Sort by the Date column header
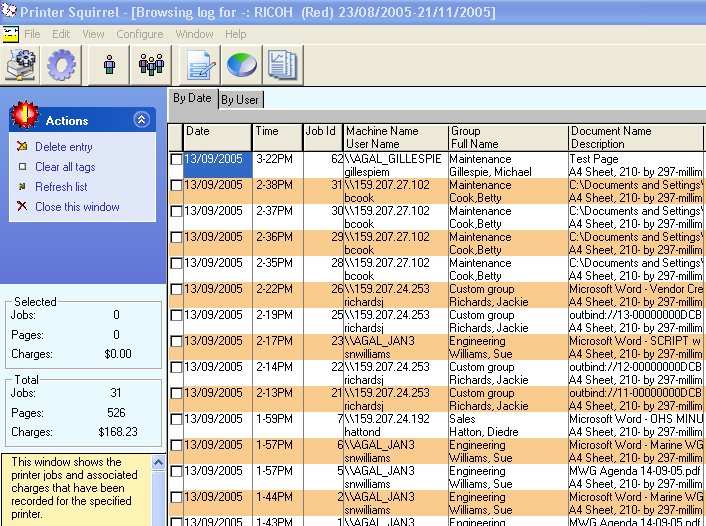The image size is (706, 526). 218,137
